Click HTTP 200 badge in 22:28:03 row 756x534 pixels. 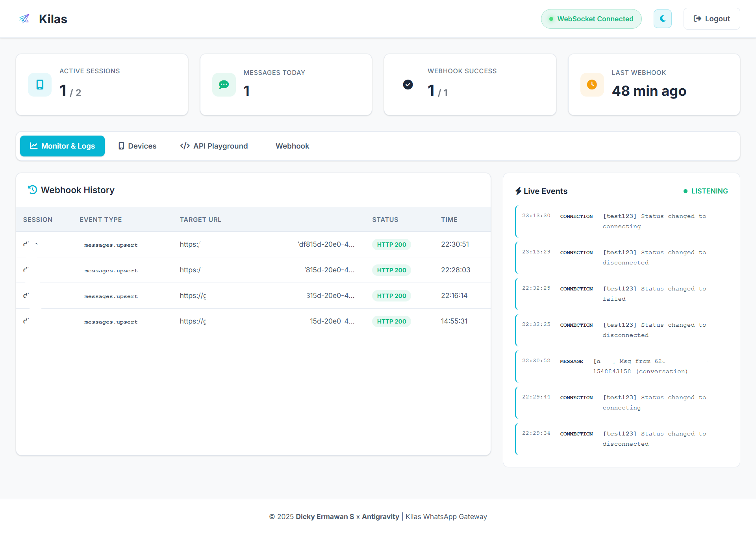point(391,270)
